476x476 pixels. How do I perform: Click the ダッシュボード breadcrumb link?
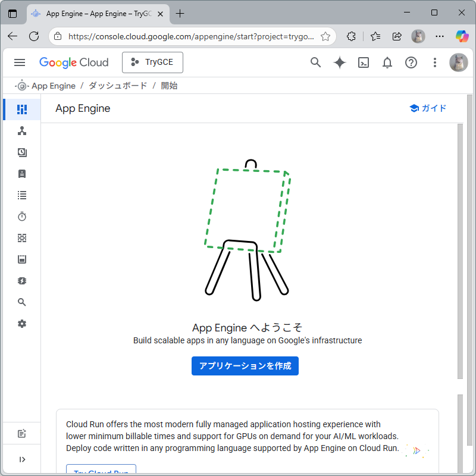pos(118,86)
